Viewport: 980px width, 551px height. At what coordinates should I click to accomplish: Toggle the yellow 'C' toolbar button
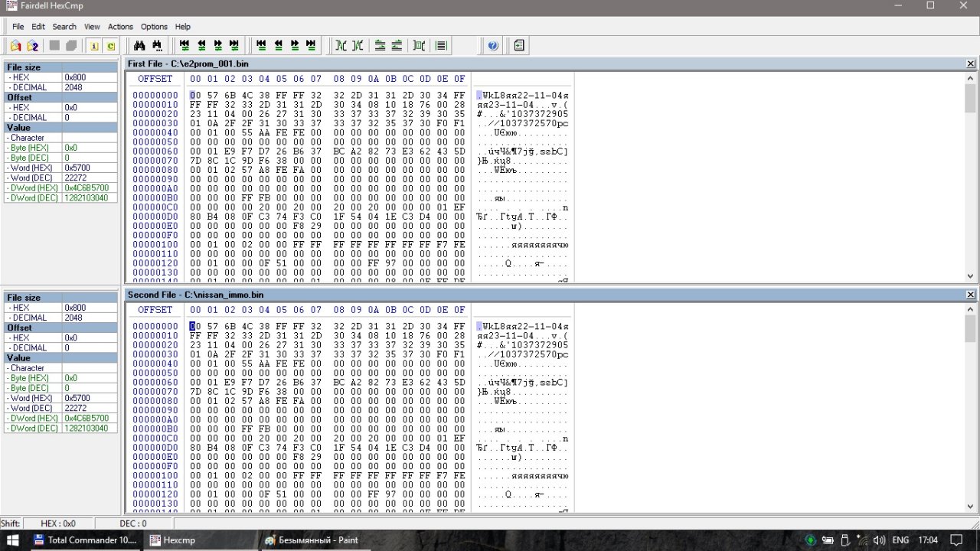click(x=111, y=46)
